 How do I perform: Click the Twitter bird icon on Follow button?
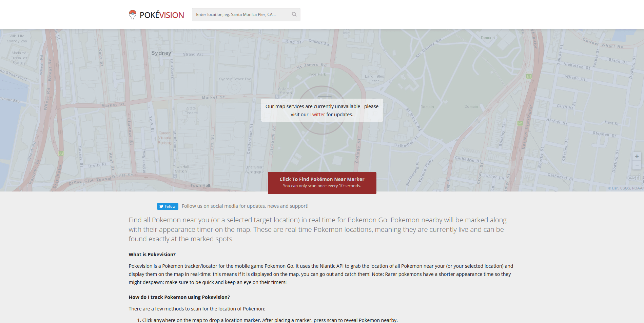pyautogui.click(x=162, y=206)
